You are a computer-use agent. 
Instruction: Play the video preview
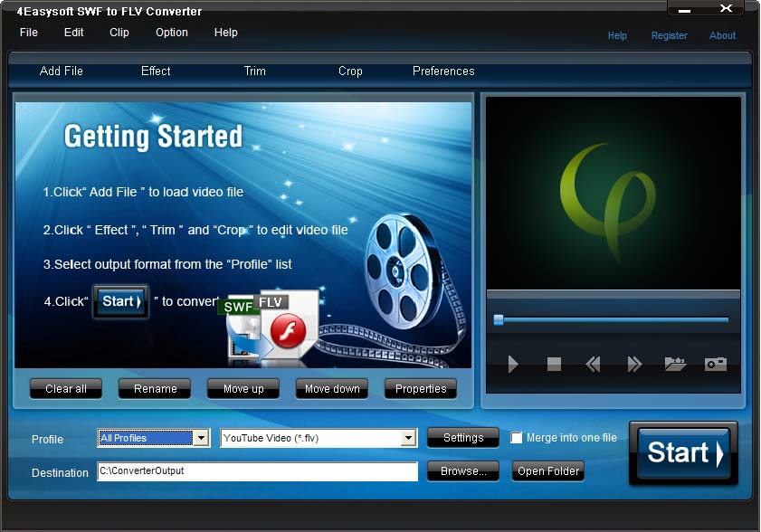click(513, 364)
